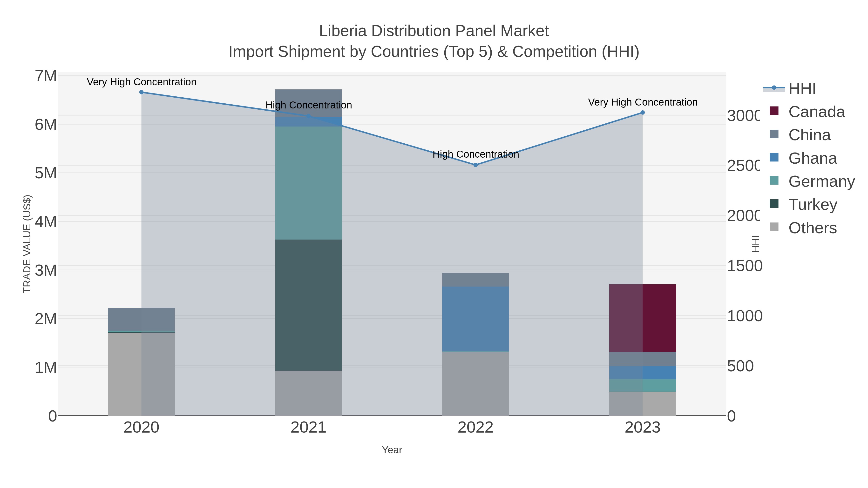Click the 'Year' x-axis title
The image size is (868, 488).
point(392,450)
